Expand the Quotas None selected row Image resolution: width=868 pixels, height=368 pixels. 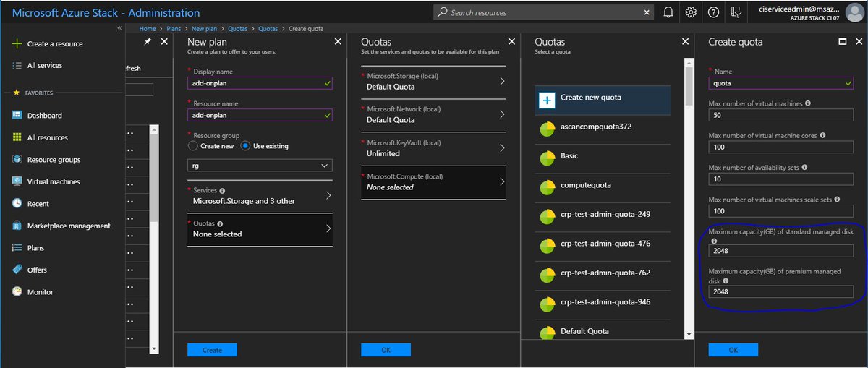coord(260,229)
